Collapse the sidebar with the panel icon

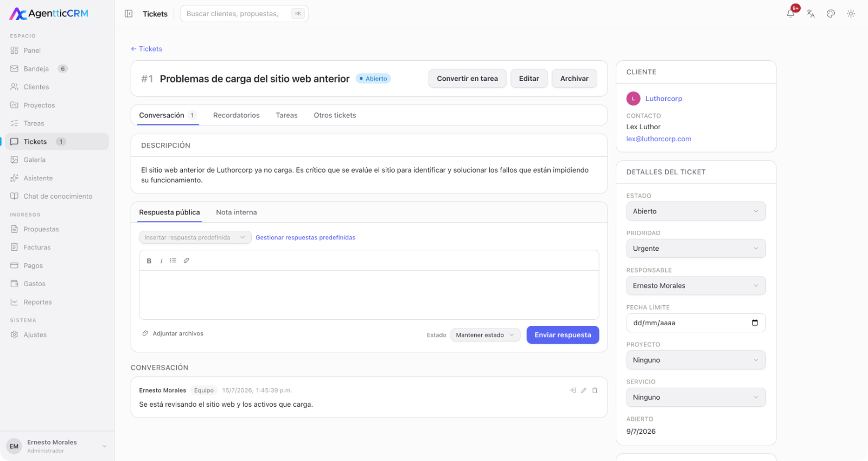pyautogui.click(x=129, y=14)
